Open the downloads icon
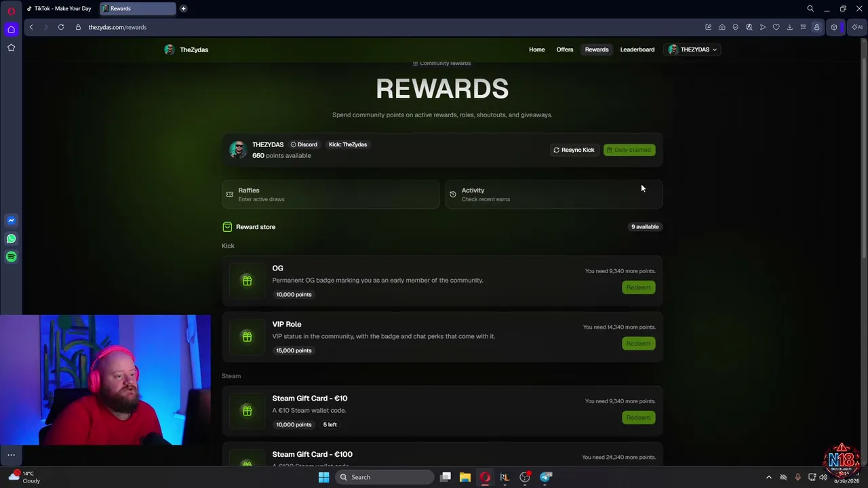This screenshot has height=488, width=868. coord(790,27)
